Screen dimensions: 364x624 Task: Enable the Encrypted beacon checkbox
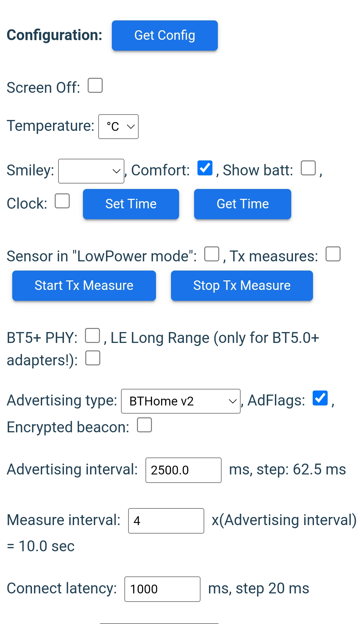coord(144,425)
